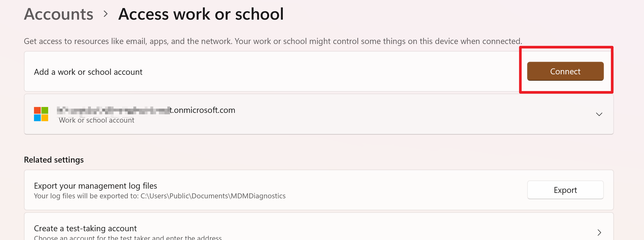Click the downward chevron on the account row

pyautogui.click(x=599, y=114)
